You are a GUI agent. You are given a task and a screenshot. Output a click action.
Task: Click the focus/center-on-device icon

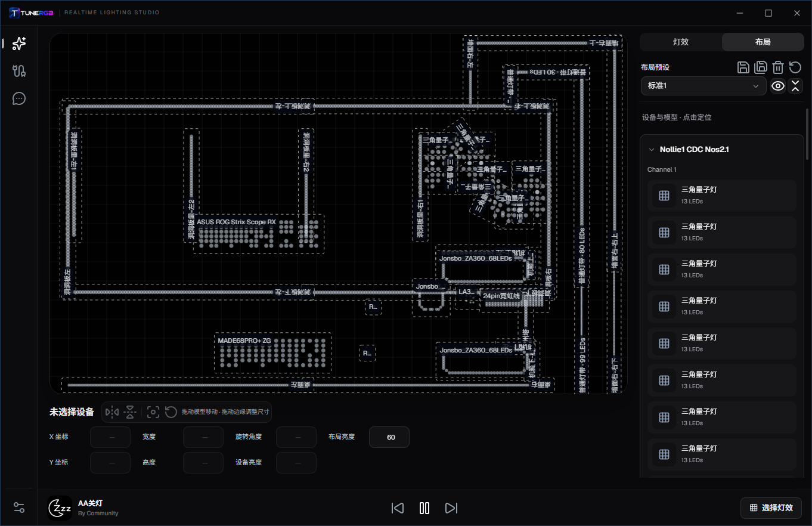coord(153,412)
